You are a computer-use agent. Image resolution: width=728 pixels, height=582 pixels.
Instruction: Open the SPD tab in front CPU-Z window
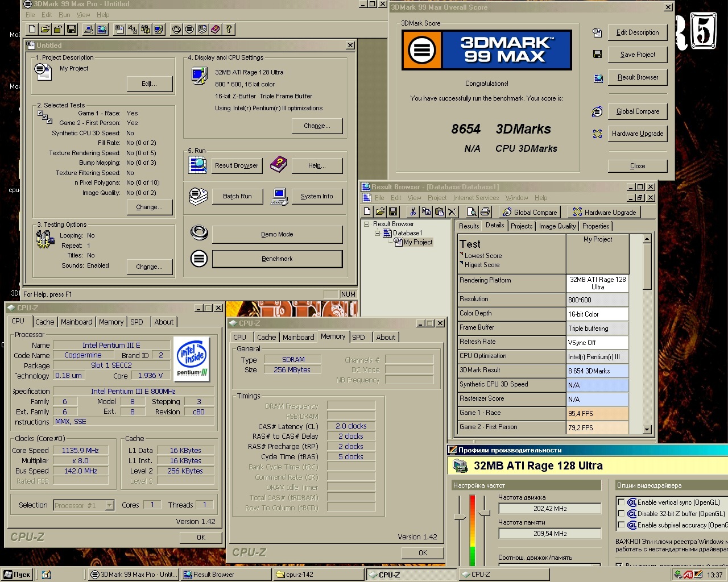[358, 337]
